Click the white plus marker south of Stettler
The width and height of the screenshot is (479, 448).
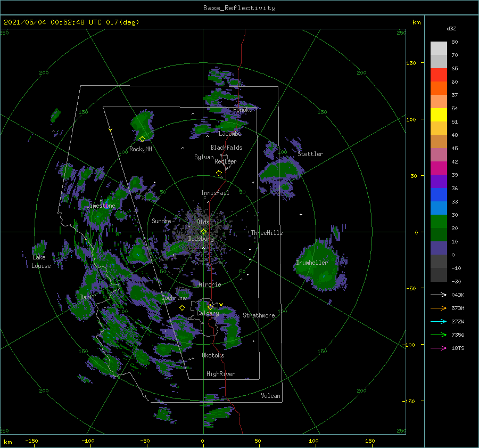tap(301, 214)
